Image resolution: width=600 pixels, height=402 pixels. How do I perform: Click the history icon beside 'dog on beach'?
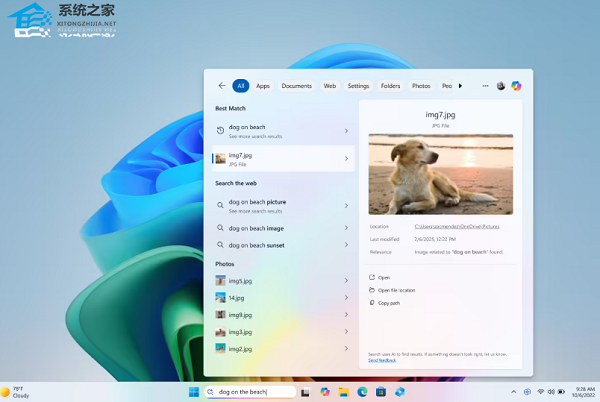(220, 130)
